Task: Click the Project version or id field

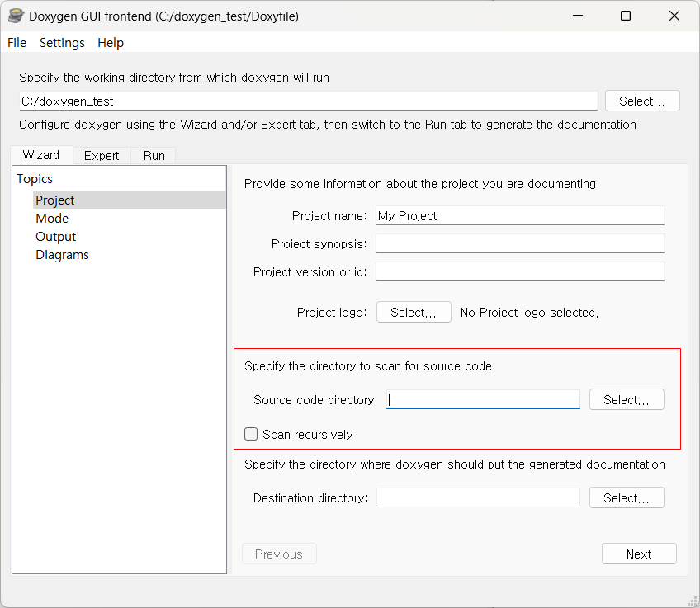Action: (x=520, y=271)
